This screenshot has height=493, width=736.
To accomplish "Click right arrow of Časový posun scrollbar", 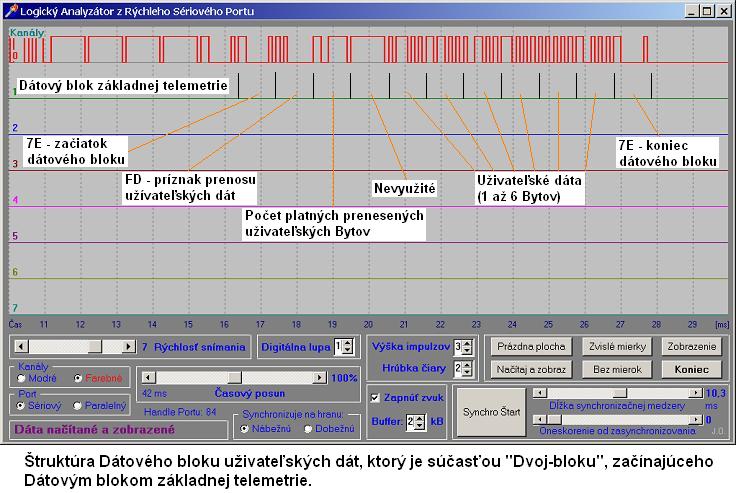I will click(x=320, y=377).
